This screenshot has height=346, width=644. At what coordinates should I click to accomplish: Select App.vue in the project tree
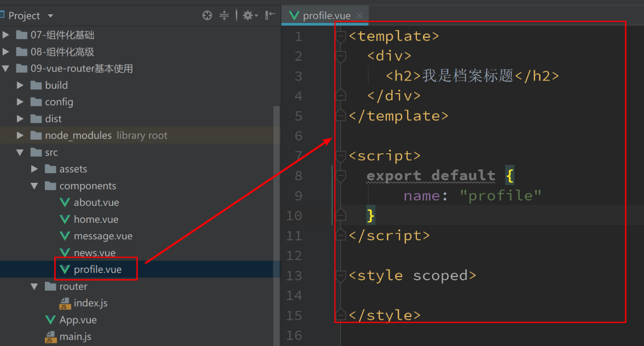(x=78, y=320)
